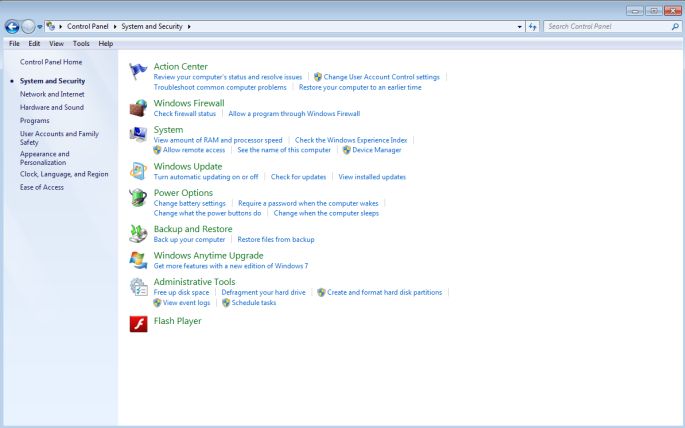Open Ease of Access category
This screenshot has width=685, height=428.
pos(42,187)
